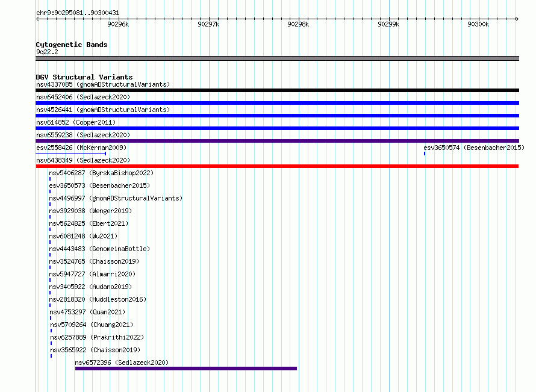
Task: Click the 90296k ruler tick label
Action: (118, 24)
